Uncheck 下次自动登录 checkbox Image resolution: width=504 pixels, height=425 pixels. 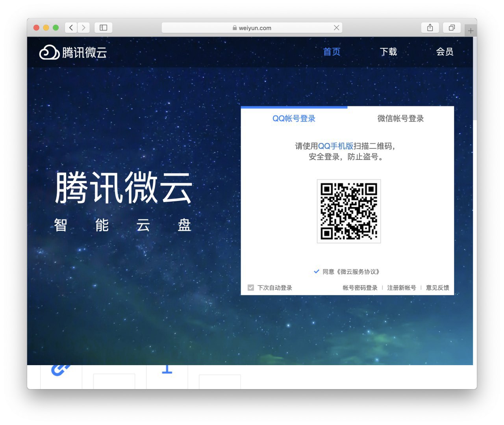[x=251, y=288]
